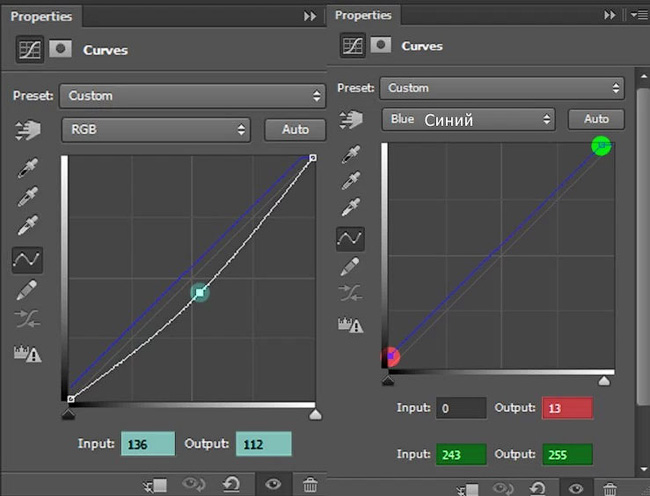Open the RGB channel dropdown
Viewport: 650px width, 496px height.
click(x=156, y=130)
